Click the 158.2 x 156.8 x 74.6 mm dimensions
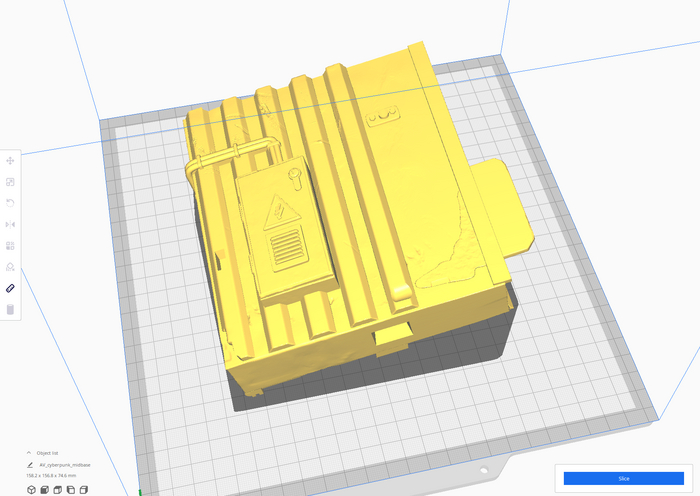This screenshot has width=700, height=496. (51, 475)
